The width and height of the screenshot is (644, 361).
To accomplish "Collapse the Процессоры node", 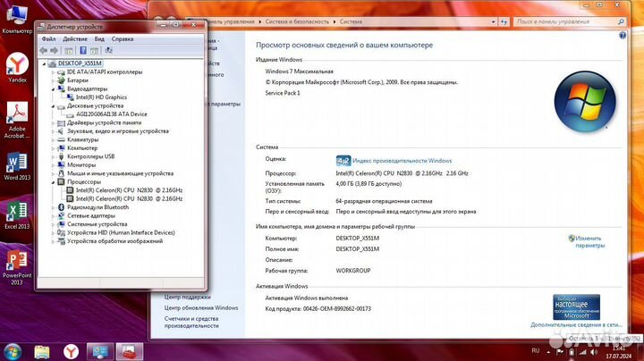I will (53, 182).
